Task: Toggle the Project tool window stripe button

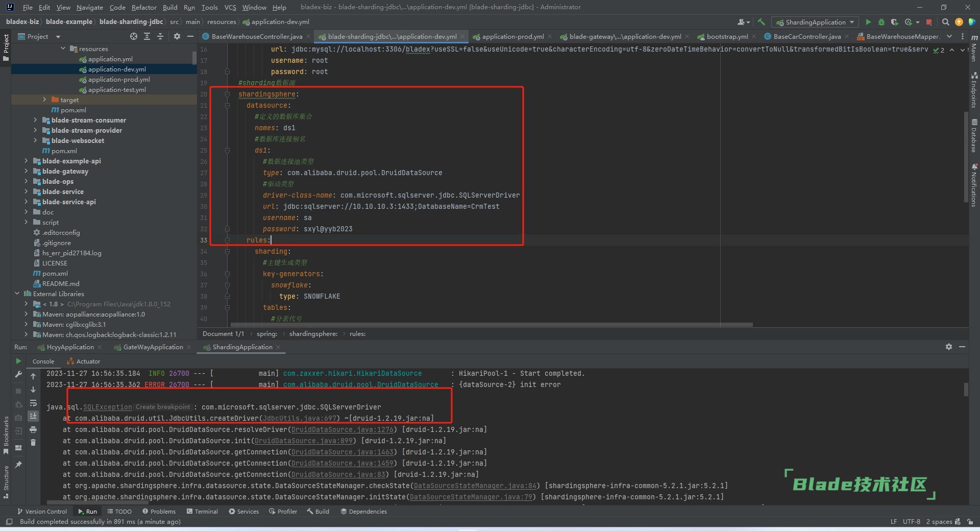Action: point(6,47)
